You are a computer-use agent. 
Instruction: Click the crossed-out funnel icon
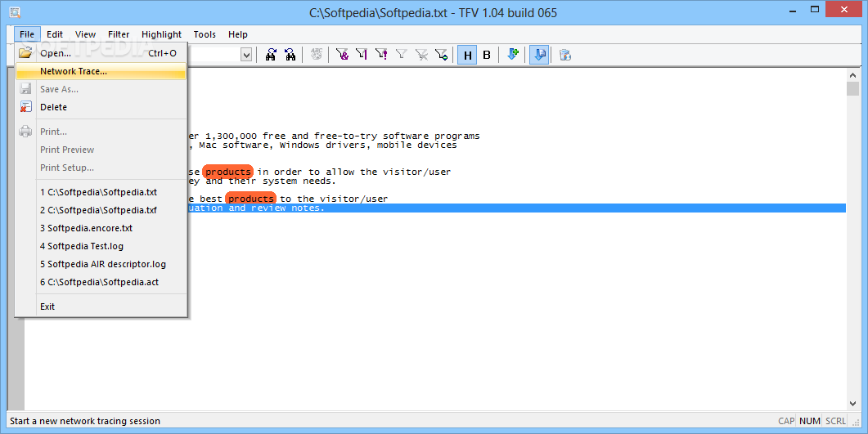pyautogui.click(x=421, y=54)
